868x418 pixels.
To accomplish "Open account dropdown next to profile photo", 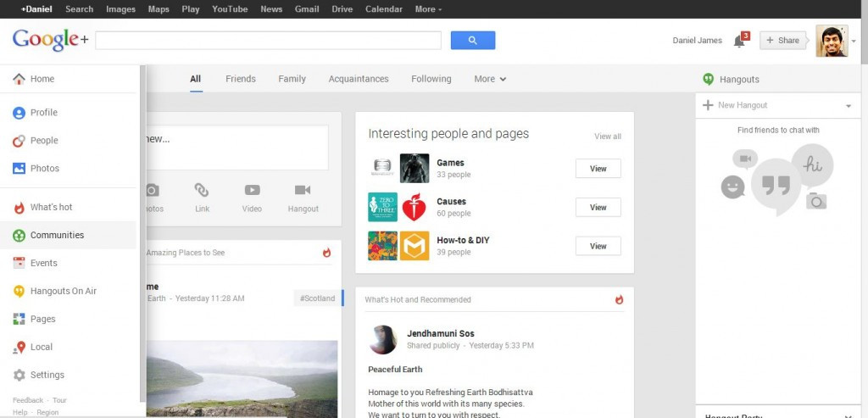I will click(854, 41).
